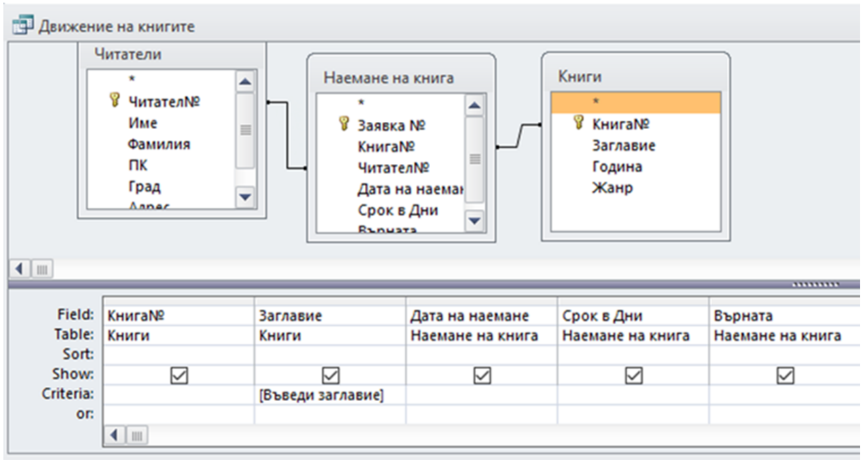868x460 pixels.
Task: Toggle Show checkbox under Дата на наемане column
Action: tap(482, 376)
